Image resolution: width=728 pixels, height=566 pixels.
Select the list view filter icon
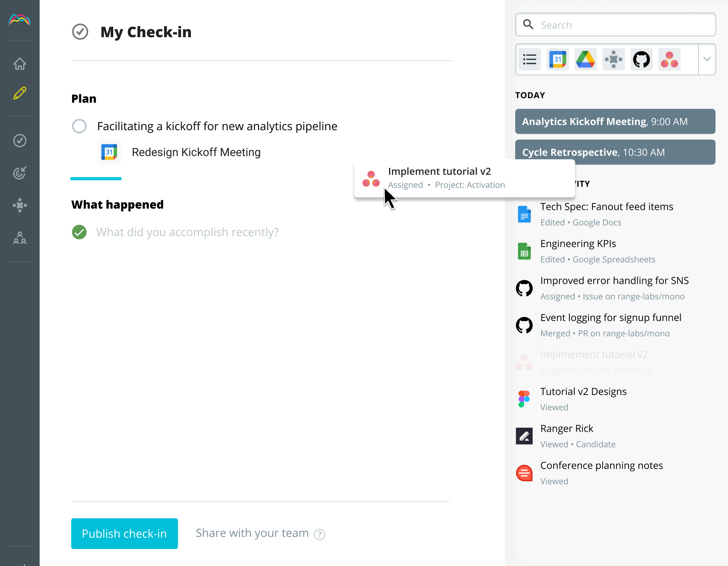coord(529,59)
